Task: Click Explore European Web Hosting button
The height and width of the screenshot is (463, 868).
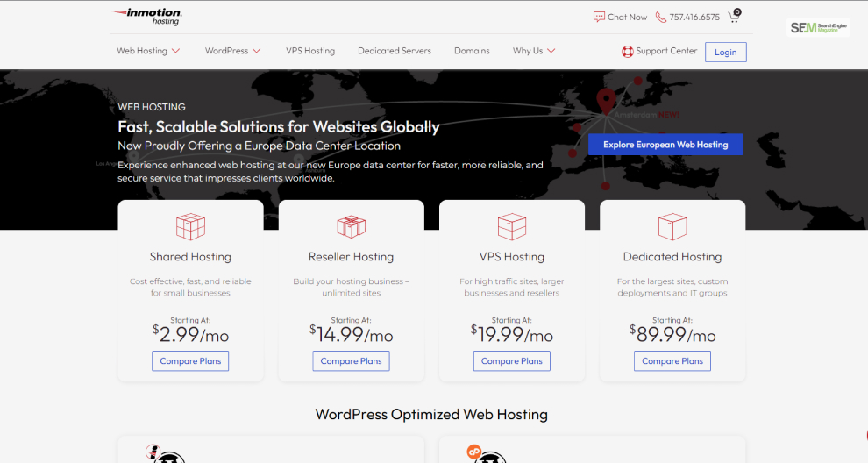Action: pos(665,145)
